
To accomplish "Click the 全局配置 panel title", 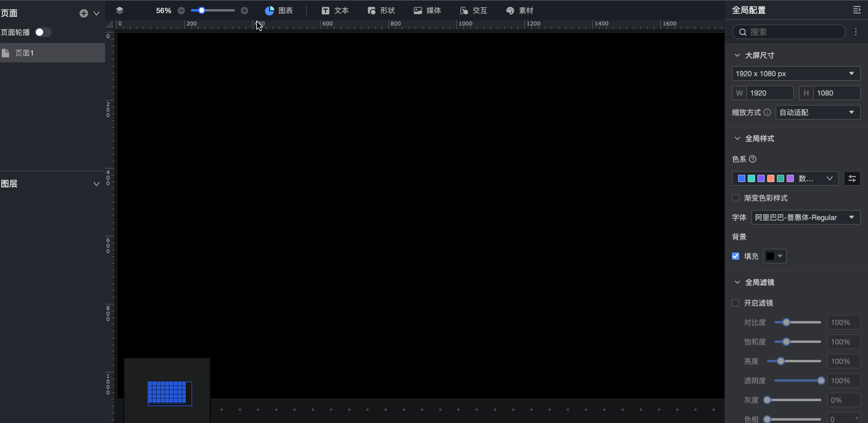I will (x=748, y=10).
